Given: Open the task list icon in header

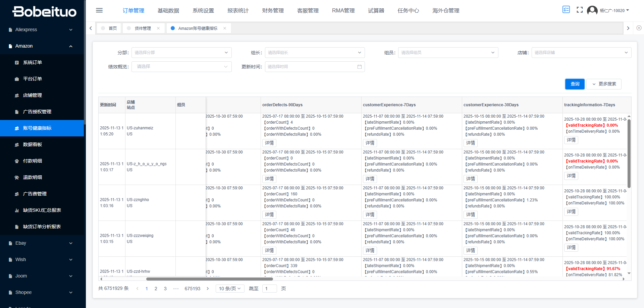Looking at the screenshot, I should point(566,10).
